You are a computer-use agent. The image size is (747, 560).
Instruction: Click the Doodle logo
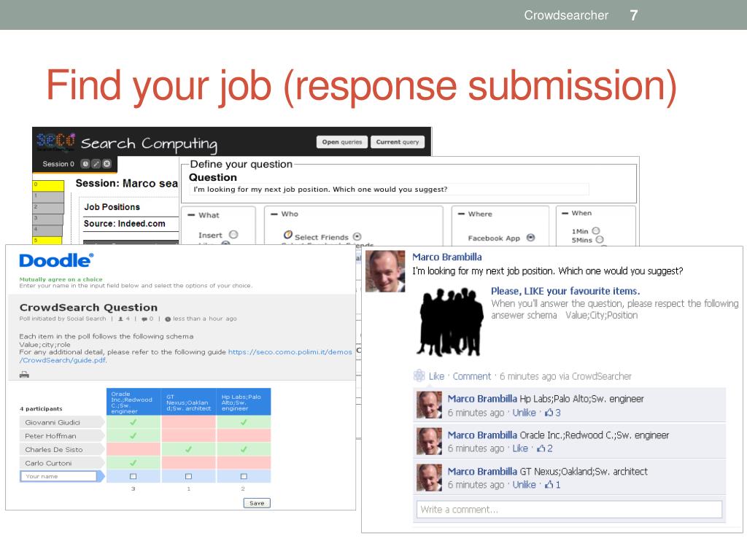click(x=56, y=260)
